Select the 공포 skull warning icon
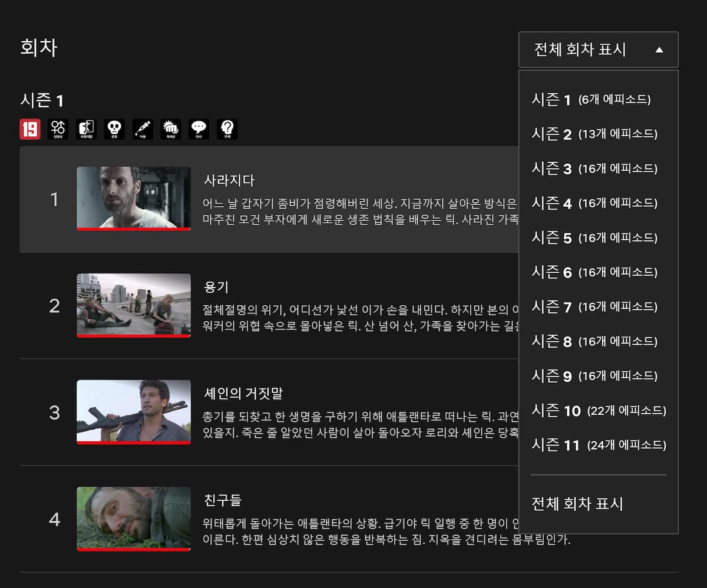This screenshot has height=588, width=707. [x=113, y=129]
